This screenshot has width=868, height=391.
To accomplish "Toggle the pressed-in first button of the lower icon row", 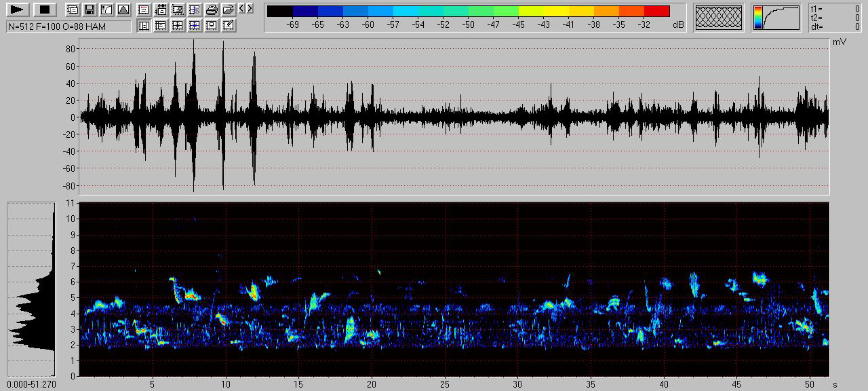I will (144, 26).
